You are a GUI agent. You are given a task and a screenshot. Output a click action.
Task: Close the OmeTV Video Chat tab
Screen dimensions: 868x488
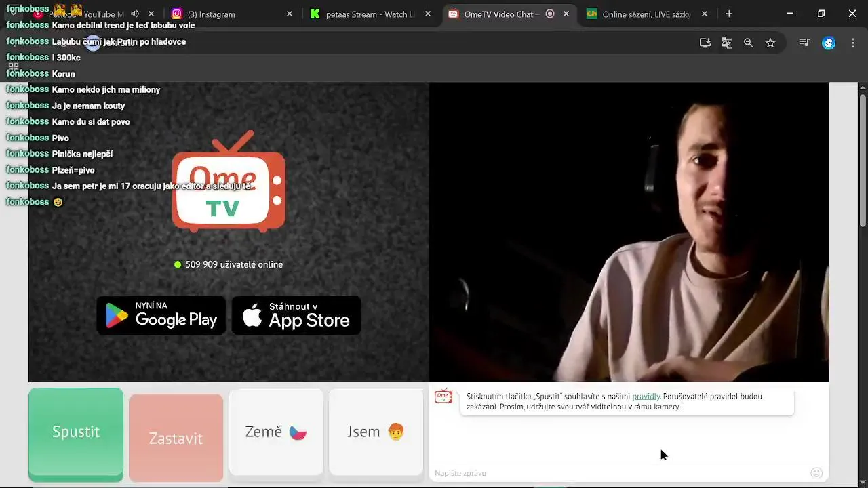pyautogui.click(x=566, y=14)
